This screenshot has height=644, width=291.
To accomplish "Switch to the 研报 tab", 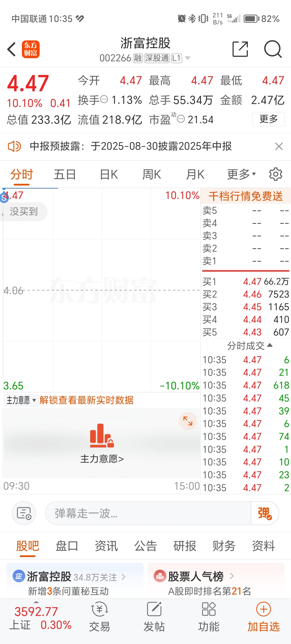I will click(x=185, y=546).
